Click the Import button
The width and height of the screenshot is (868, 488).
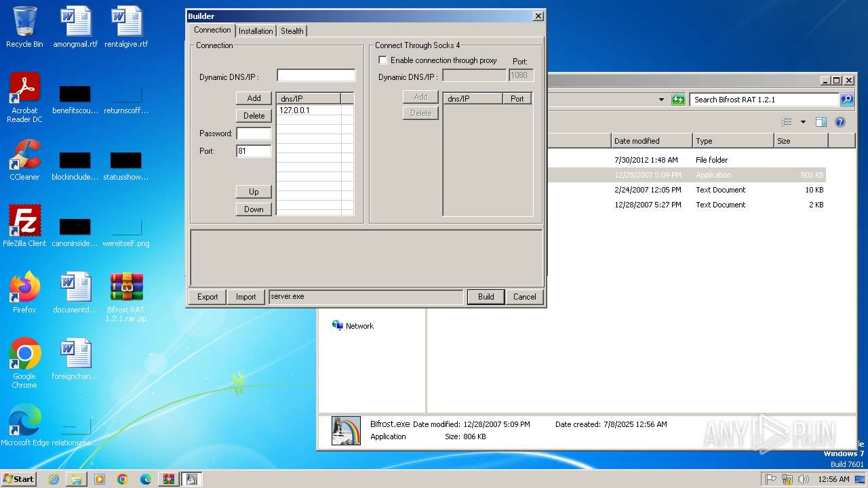point(245,297)
